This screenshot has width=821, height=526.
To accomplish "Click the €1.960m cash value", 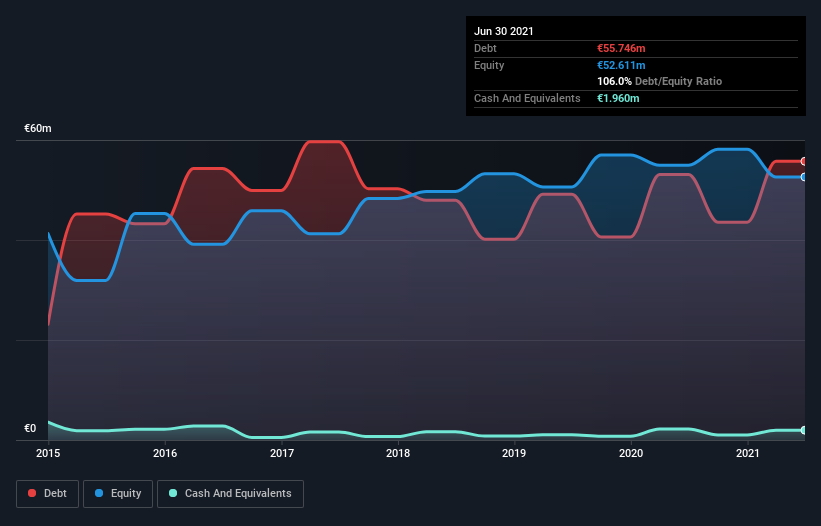I will 618,98.
